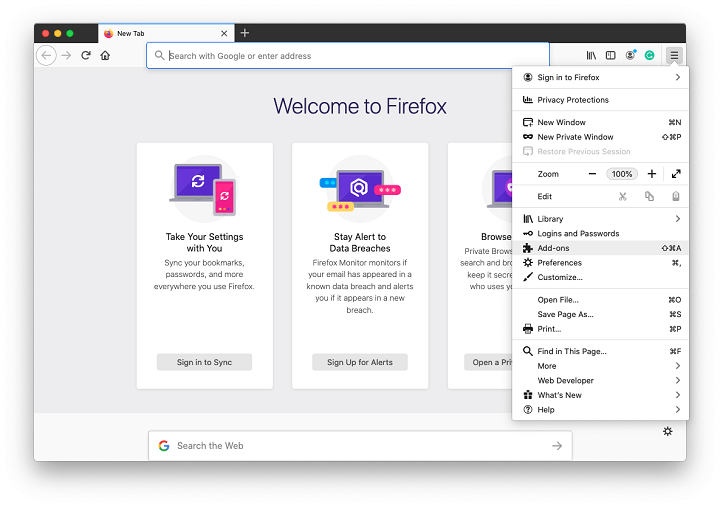This screenshot has height=506, width=720.
Task: Click the Search the Web field
Action: pyautogui.click(x=360, y=445)
